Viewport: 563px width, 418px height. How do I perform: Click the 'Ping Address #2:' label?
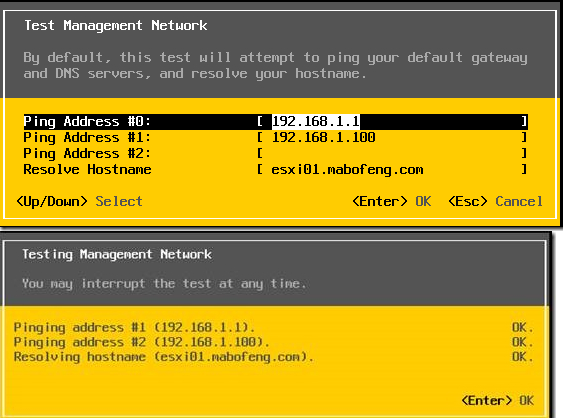click(x=87, y=153)
